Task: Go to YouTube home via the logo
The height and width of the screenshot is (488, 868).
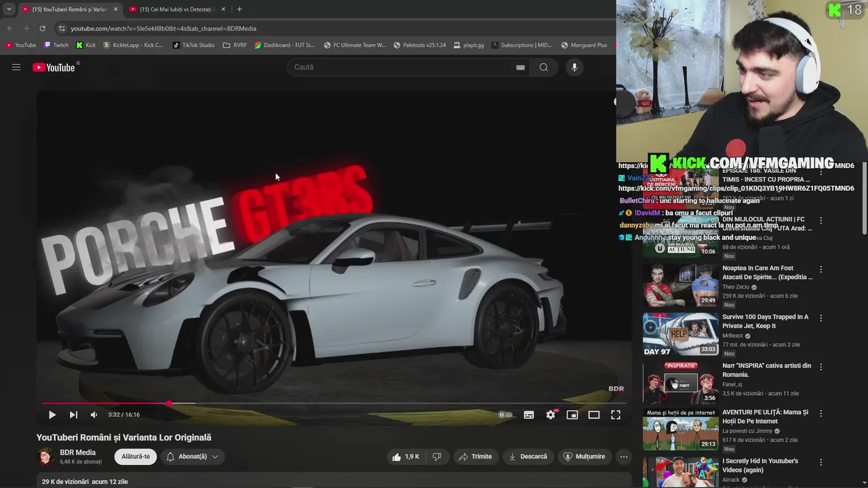Action: tap(54, 67)
